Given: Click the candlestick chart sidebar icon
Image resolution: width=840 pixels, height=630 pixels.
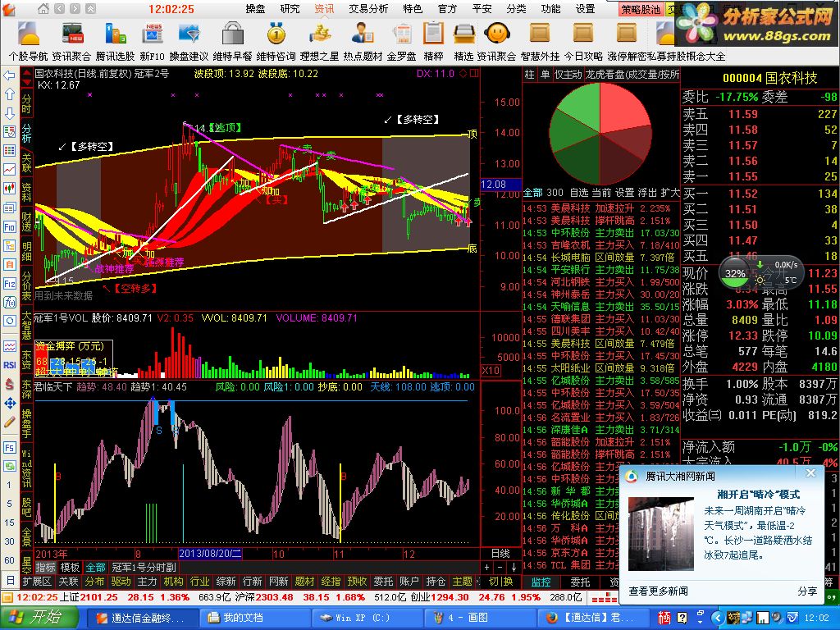Looking at the screenshot, I should 10,188.
